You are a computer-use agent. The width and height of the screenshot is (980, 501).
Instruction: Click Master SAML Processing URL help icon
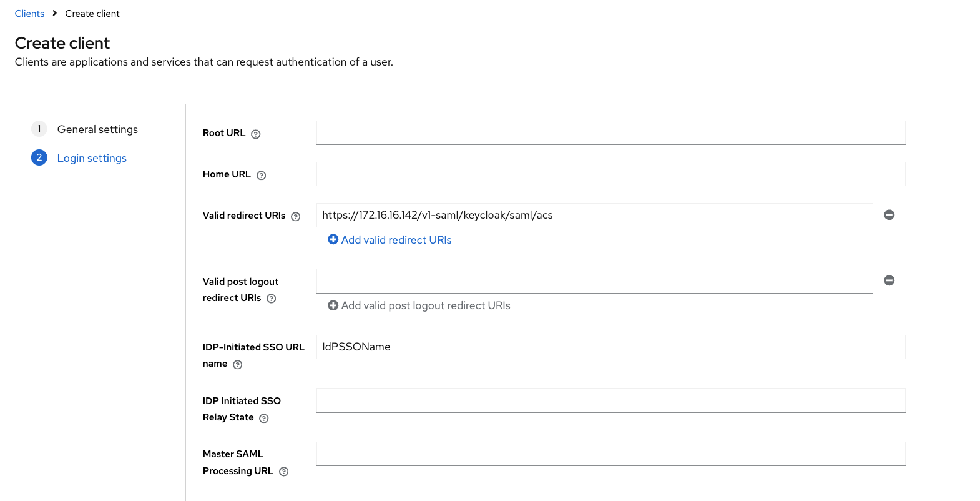(283, 472)
